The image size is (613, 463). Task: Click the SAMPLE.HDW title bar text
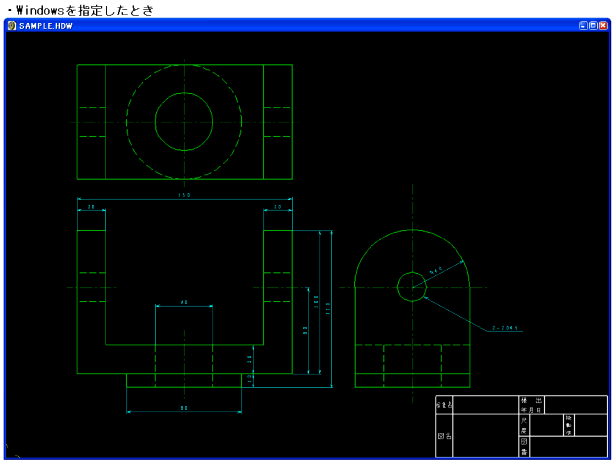tap(42, 25)
